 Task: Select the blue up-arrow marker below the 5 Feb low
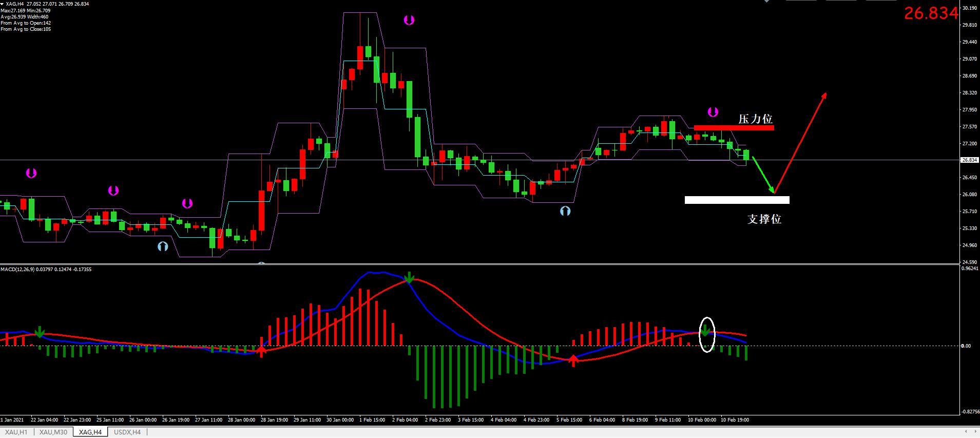tap(565, 211)
